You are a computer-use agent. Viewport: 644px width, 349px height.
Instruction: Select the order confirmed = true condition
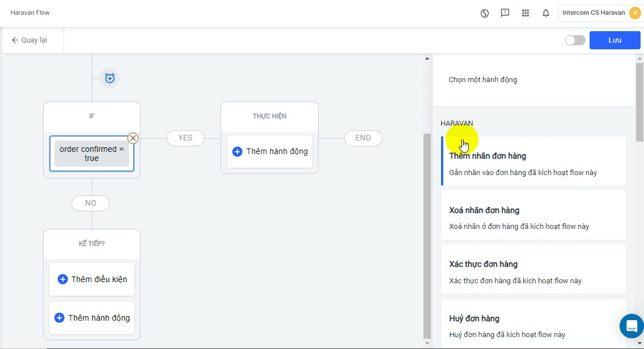tap(92, 154)
